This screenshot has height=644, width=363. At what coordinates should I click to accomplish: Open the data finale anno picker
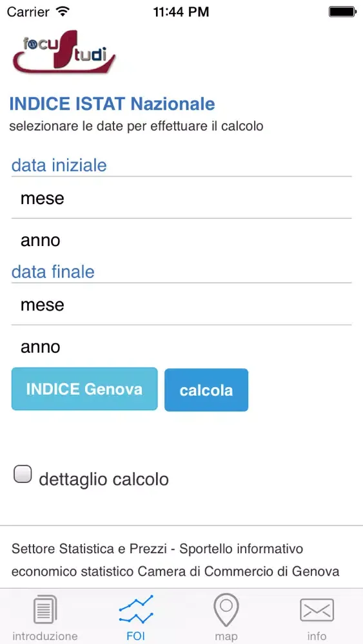(181, 346)
